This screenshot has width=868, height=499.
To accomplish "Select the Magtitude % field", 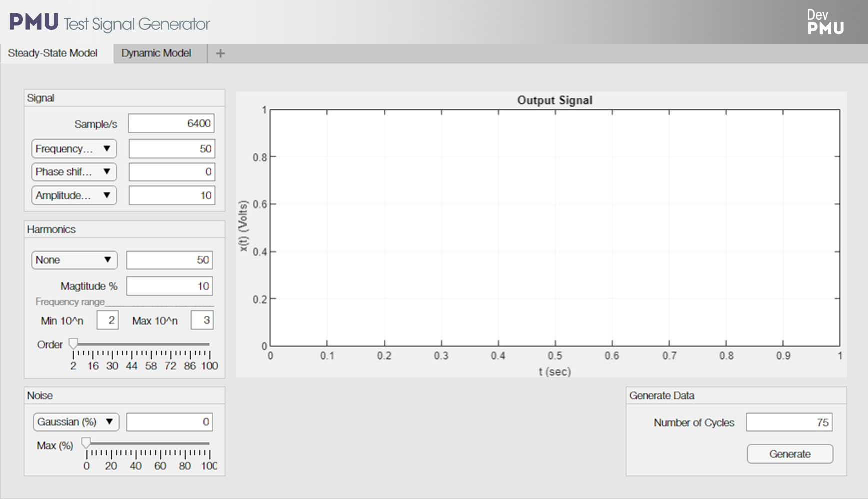I will click(x=169, y=286).
